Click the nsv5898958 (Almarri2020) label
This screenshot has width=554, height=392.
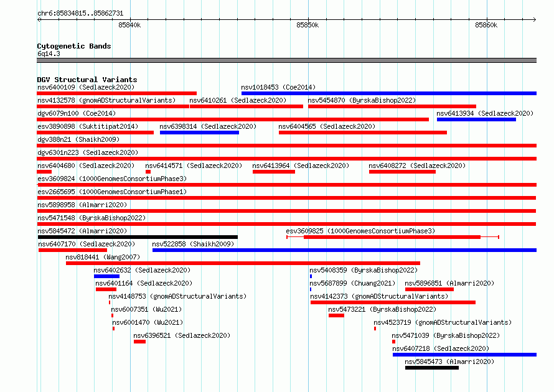coord(82,205)
